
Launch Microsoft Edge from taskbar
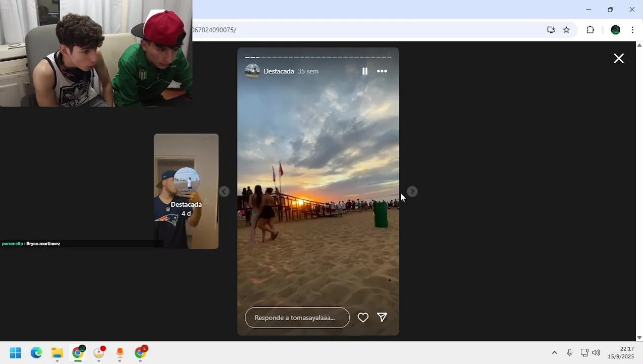(36, 353)
